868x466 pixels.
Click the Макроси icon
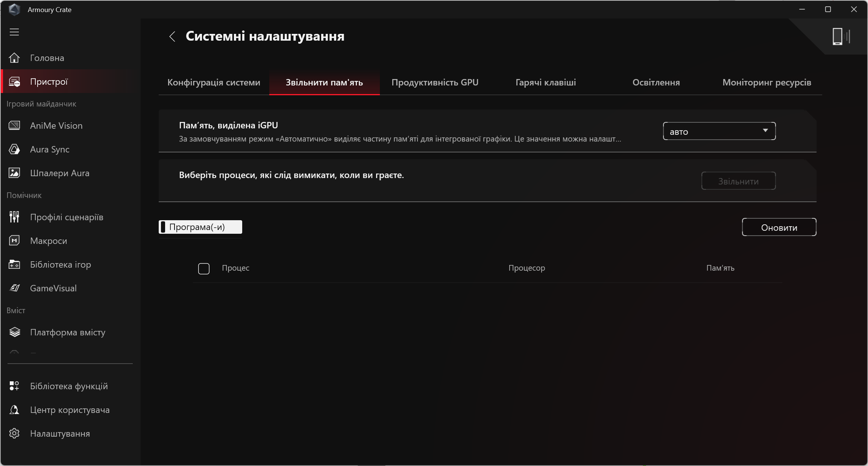(14, 241)
